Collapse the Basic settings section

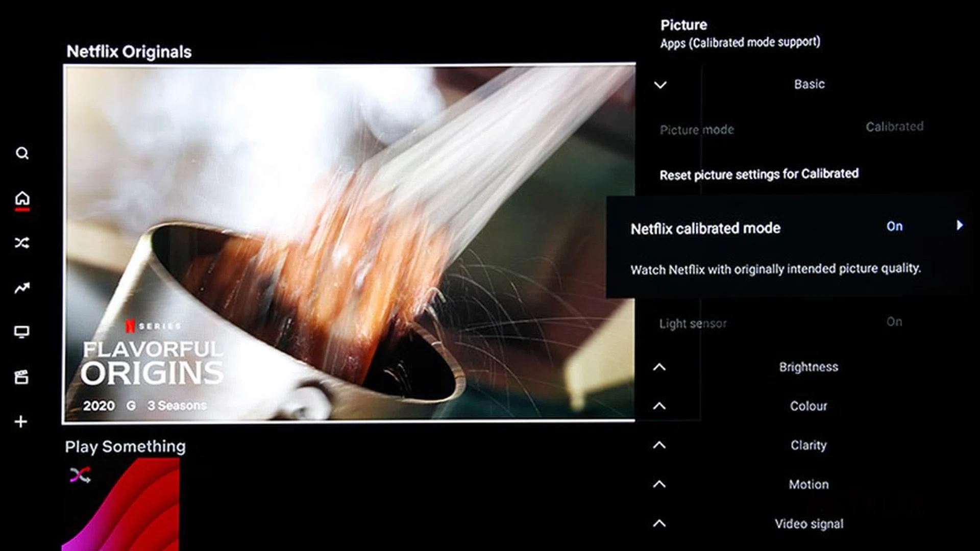660,85
